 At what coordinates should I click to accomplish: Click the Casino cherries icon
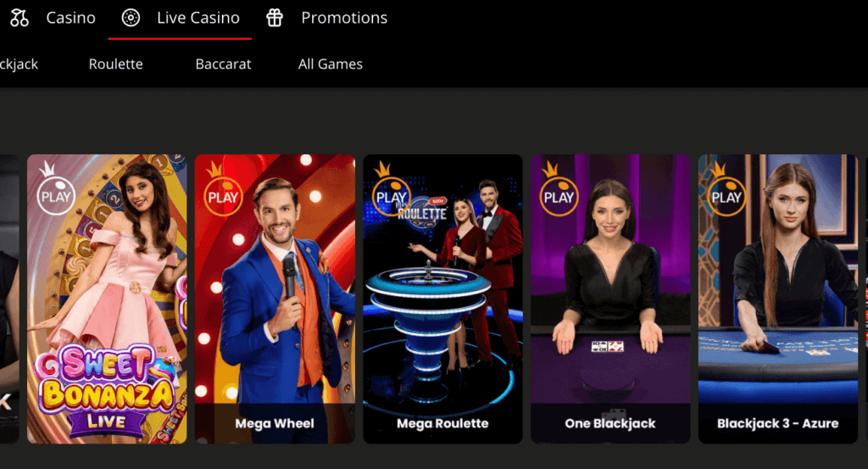pos(19,18)
